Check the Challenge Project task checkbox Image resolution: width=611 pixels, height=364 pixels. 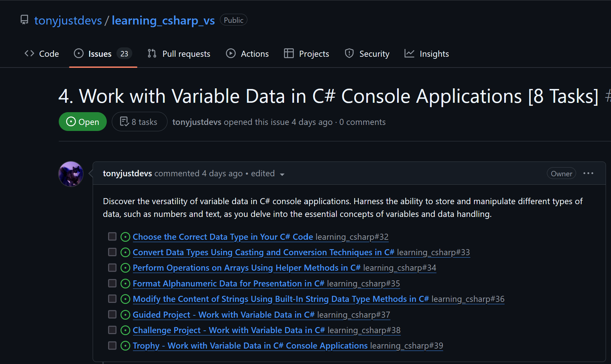tap(112, 330)
